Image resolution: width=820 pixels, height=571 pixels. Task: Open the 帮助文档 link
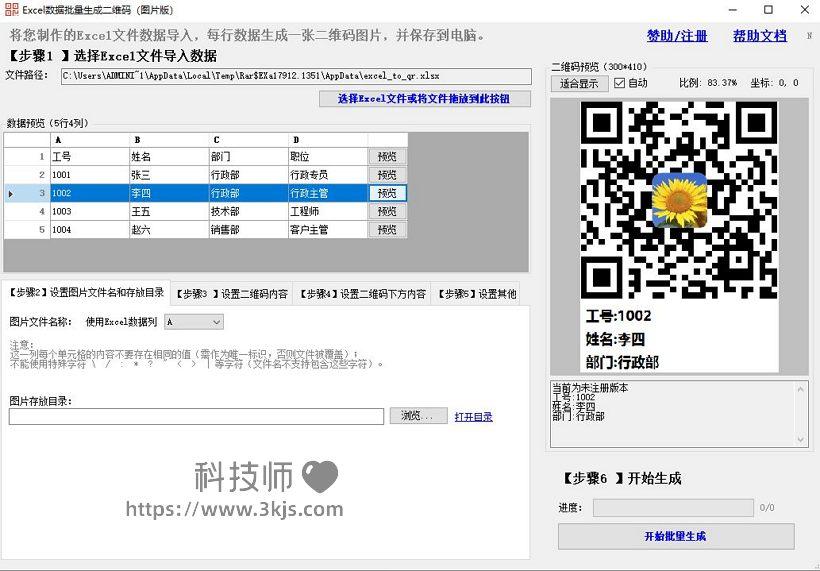759,36
